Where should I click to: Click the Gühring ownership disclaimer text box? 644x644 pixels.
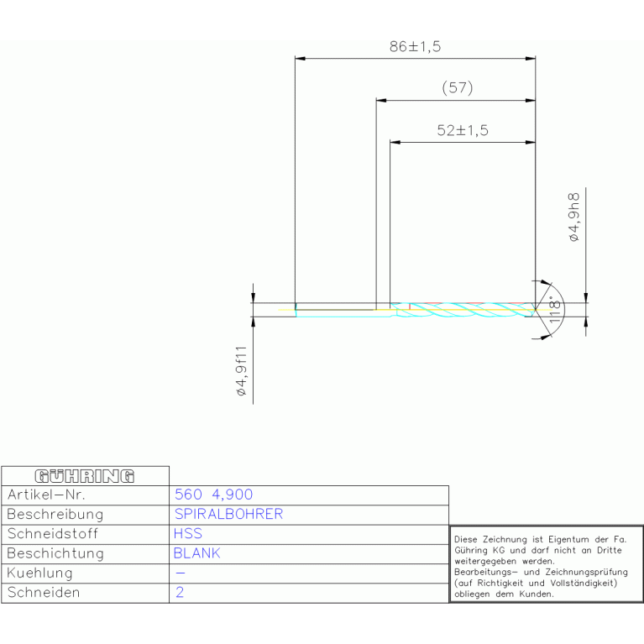(x=546, y=564)
